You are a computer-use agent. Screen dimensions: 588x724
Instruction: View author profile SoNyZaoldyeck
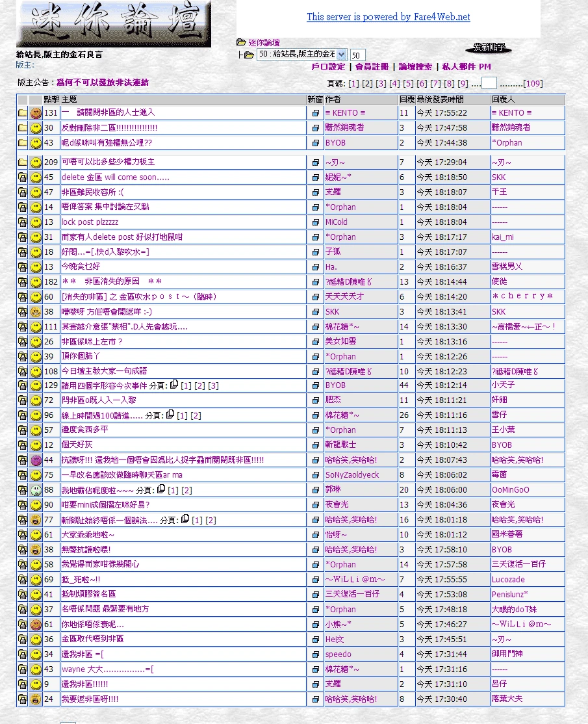pyautogui.click(x=352, y=474)
